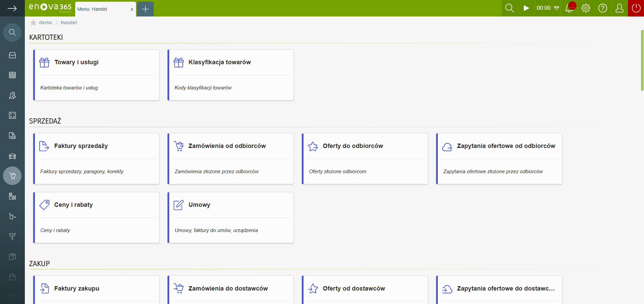The image size is (644, 304).
Task: Close the Menu: Handel tab
Action: tap(132, 9)
